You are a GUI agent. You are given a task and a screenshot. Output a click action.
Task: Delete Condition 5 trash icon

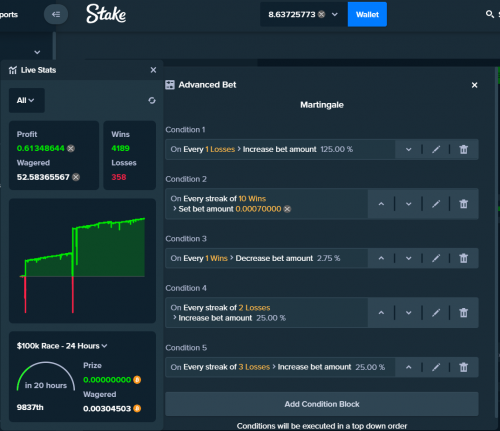(464, 367)
